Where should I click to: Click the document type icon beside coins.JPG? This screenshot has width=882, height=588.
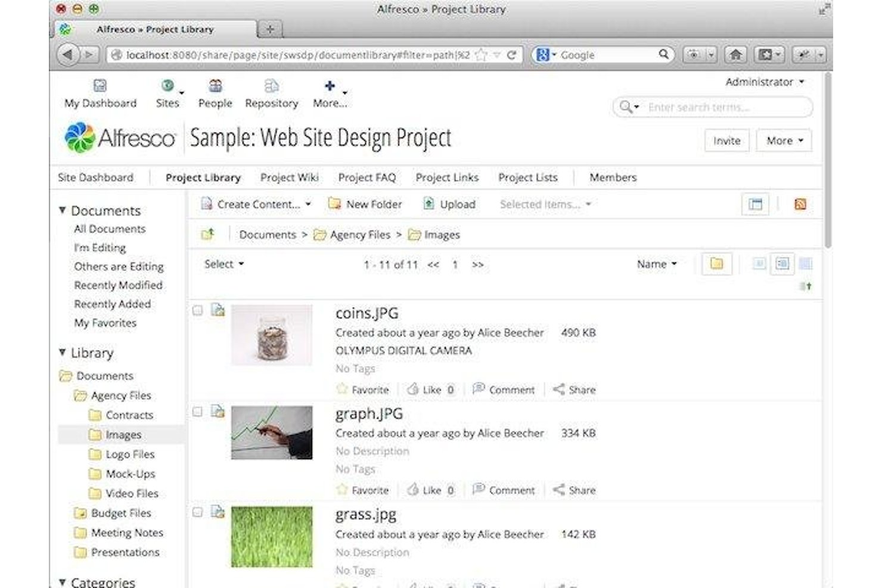pyautogui.click(x=218, y=310)
